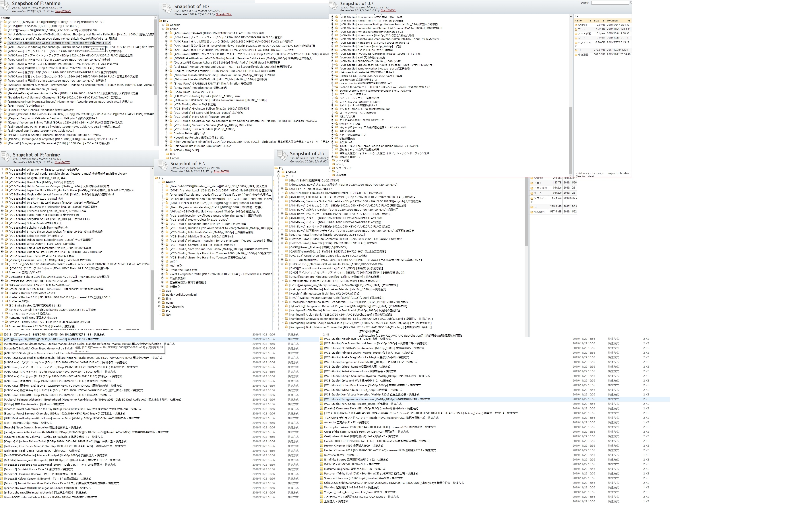The width and height of the screenshot is (791, 532).
Task: Focus the search box in J:\ snapshot
Action: pos(610,3)
